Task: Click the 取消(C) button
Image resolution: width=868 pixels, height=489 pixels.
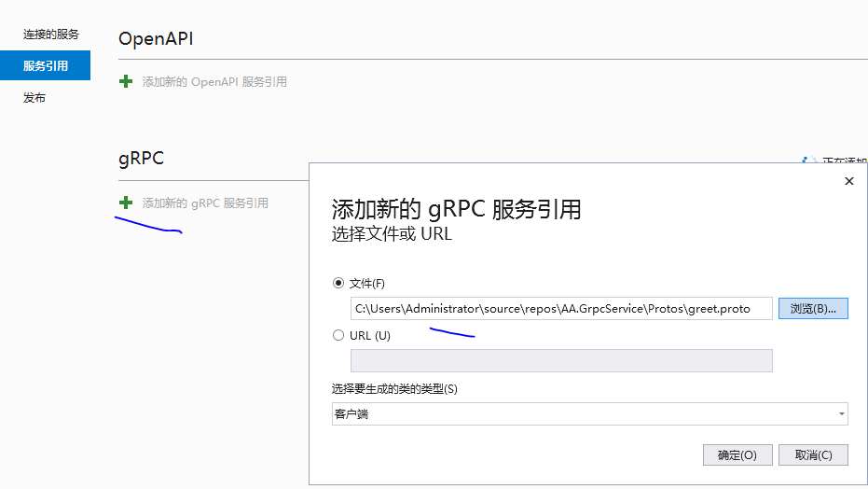Action: coord(813,454)
